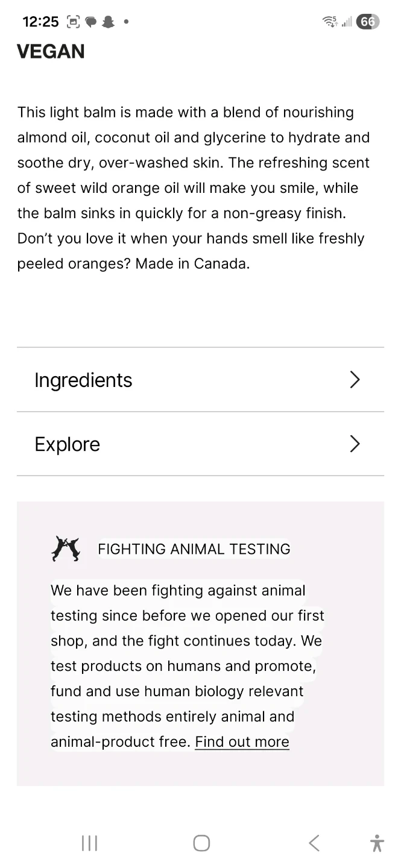
Task: Follow the "Find out more" link
Action: point(242,741)
